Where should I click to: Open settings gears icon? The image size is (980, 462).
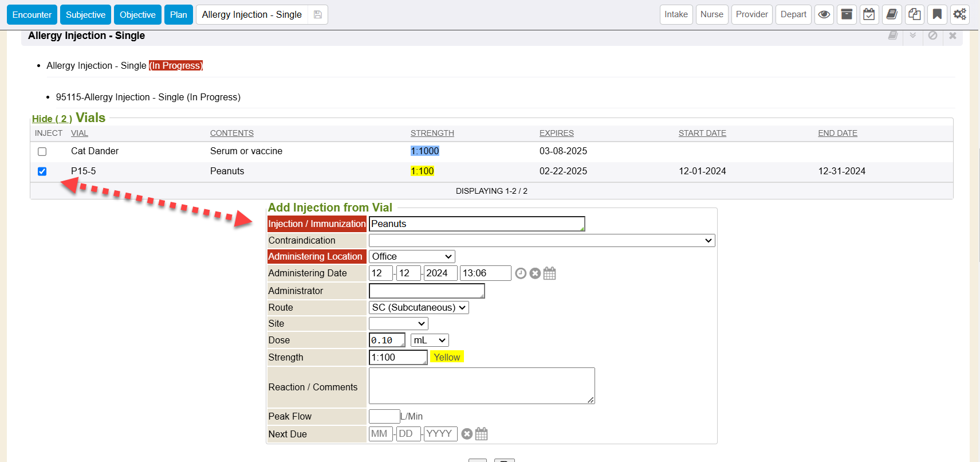960,14
